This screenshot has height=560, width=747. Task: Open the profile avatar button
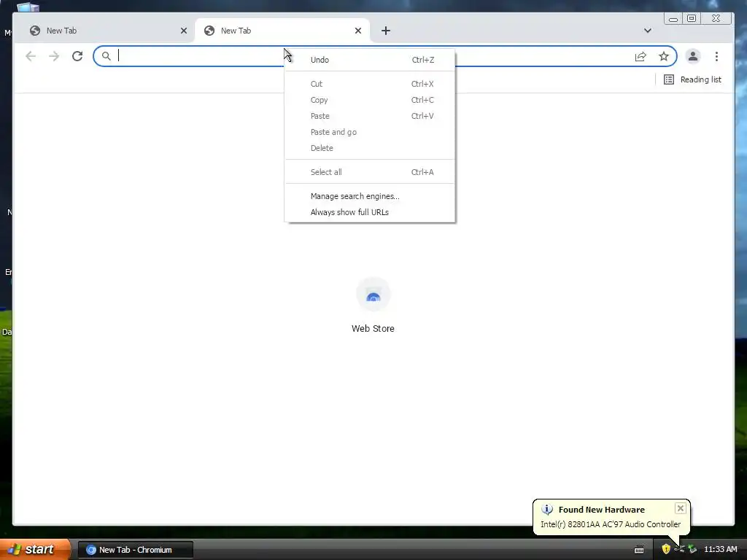coord(693,56)
